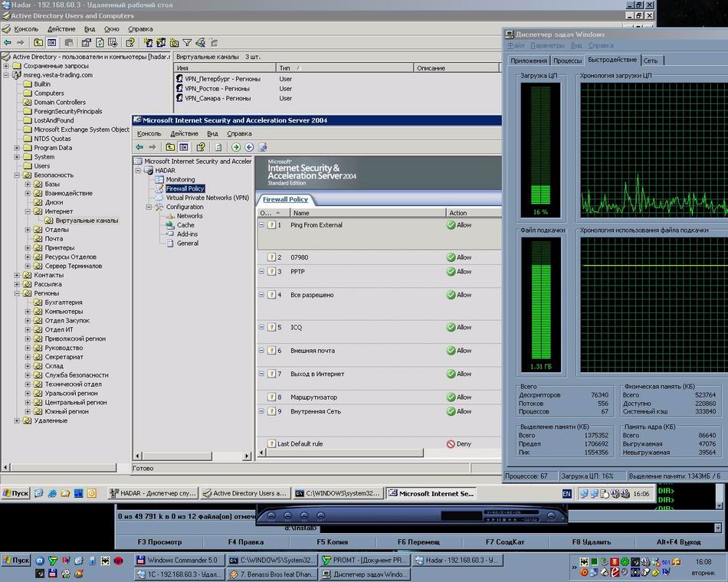
Task: Click F5 Копия button in Windows Commander
Action: pos(333,541)
